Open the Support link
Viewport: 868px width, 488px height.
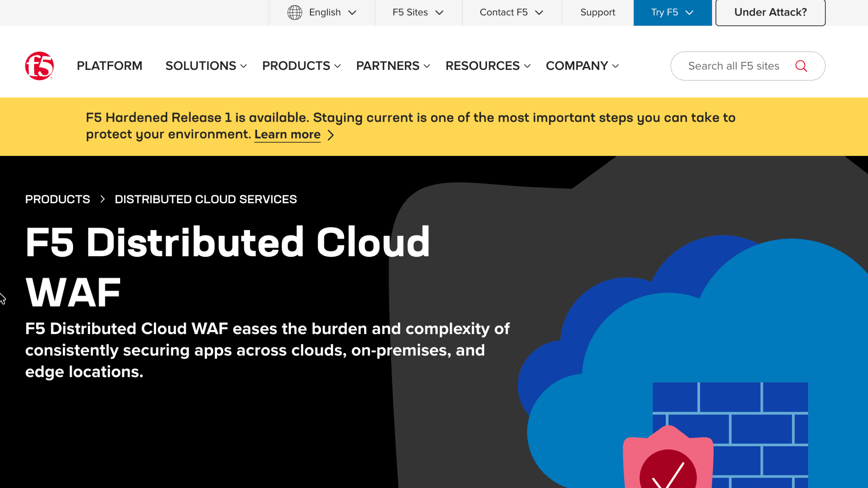point(598,12)
